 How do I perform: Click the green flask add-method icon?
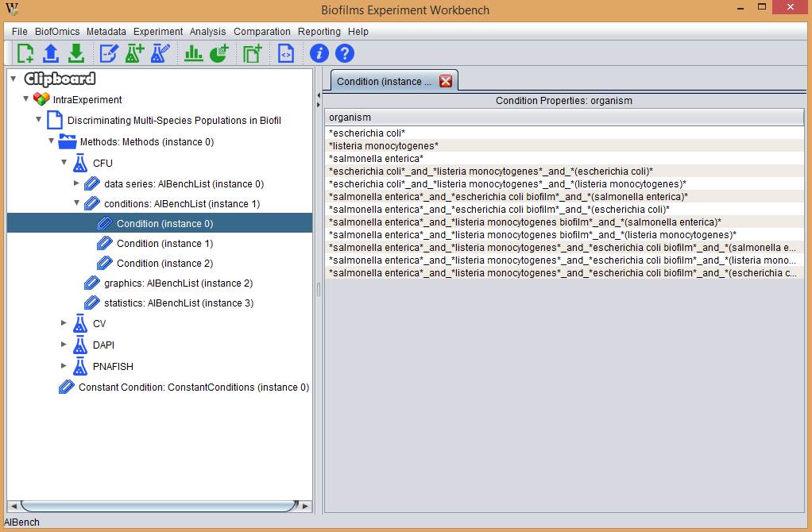(134, 53)
